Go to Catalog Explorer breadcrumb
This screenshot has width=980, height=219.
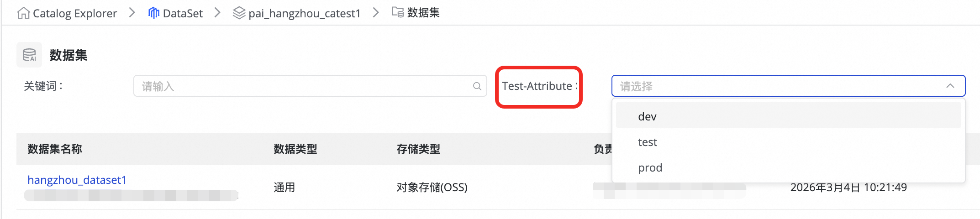pos(75,13)
